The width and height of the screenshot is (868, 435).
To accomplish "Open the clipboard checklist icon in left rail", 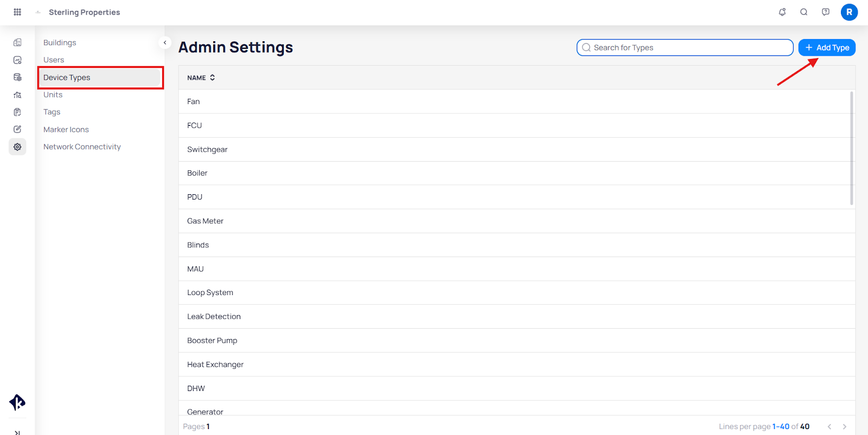I will (17, 112).
